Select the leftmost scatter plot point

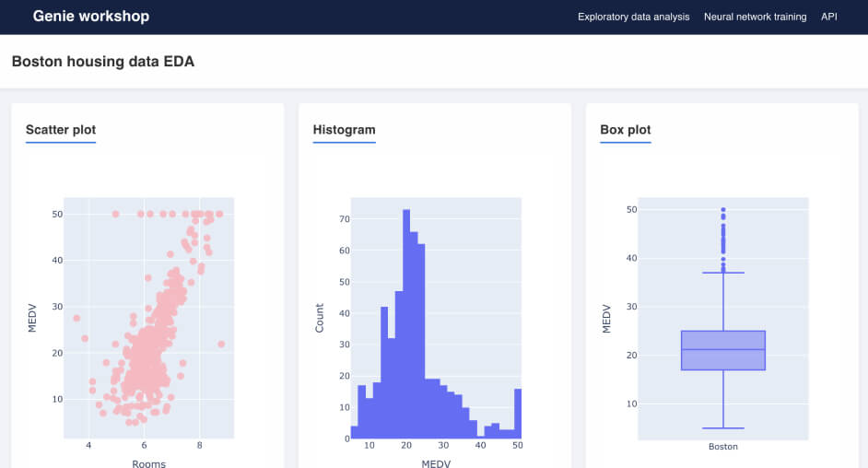76,318
